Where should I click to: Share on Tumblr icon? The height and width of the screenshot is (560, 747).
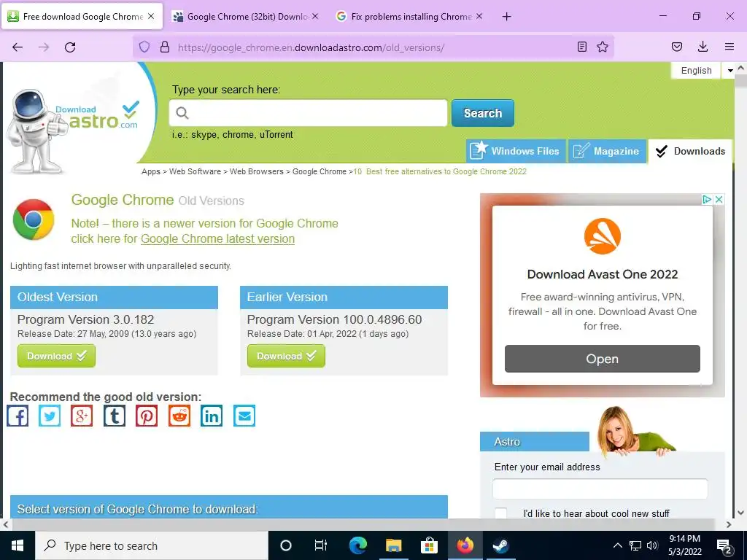[115, 416]
